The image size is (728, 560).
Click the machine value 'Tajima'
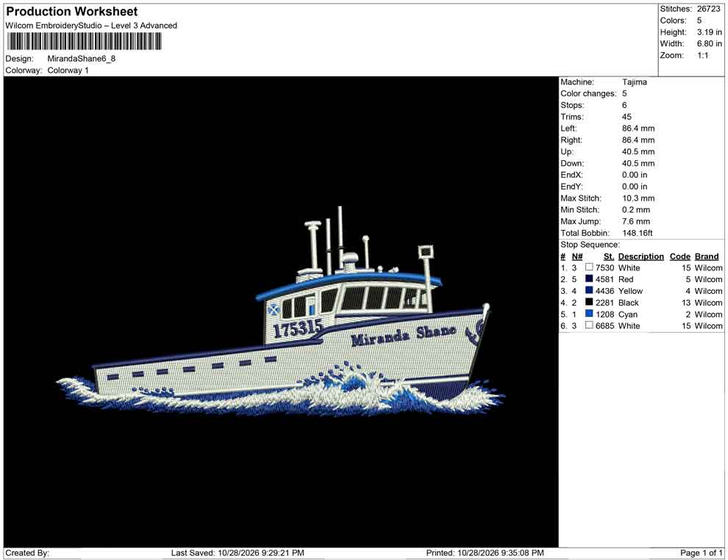(x=635, y=82)
